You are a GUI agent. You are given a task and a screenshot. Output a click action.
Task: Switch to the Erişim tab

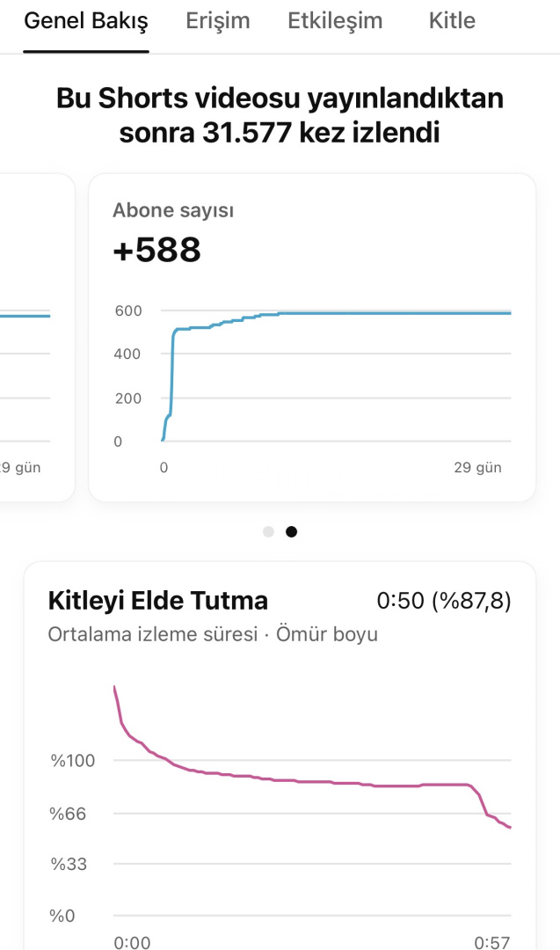point(218,21)
